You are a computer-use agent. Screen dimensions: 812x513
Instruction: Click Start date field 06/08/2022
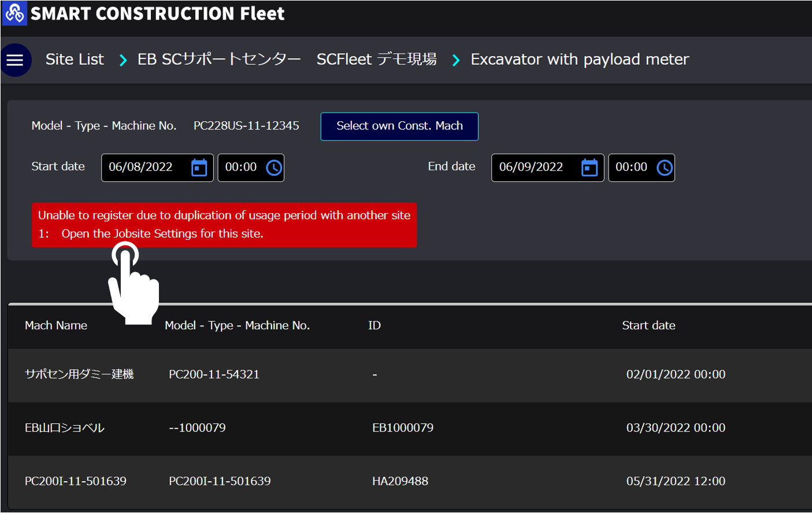pos(157,168)
